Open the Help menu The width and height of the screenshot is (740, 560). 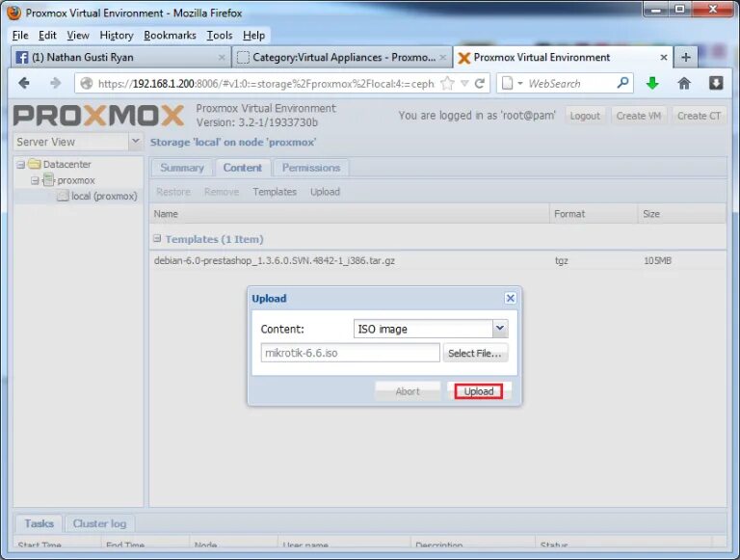[x=254, y=36]
